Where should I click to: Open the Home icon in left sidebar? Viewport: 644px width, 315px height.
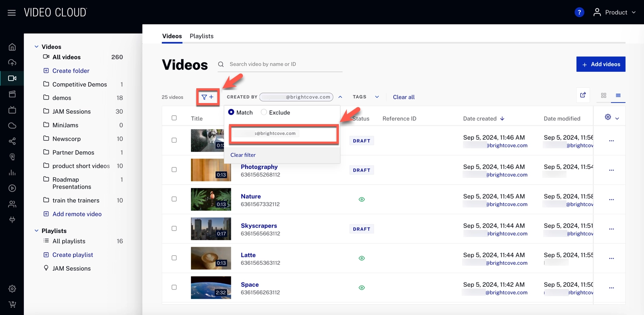(x=12, y=47)
